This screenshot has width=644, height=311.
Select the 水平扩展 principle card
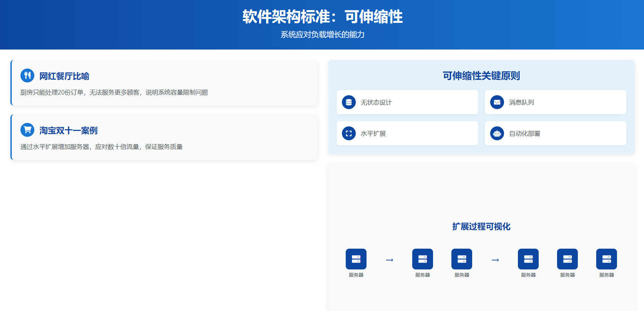(407, 133)
